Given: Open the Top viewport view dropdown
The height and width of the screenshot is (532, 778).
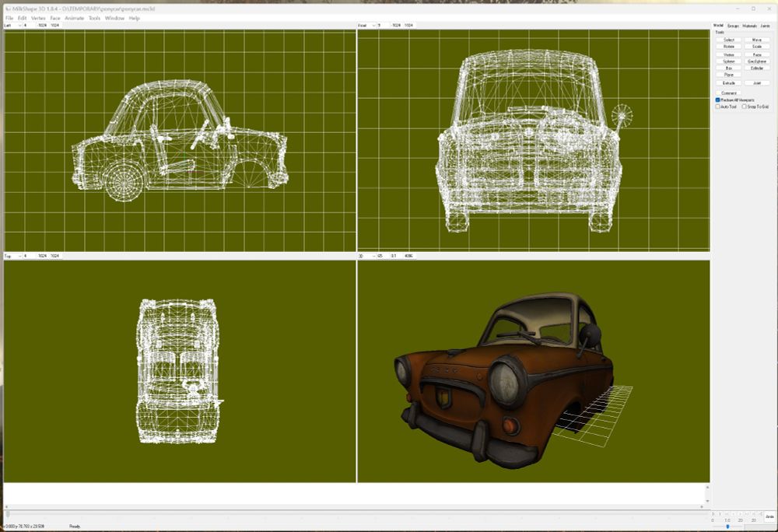Looking at the screenshot, I should pos(13,257).
